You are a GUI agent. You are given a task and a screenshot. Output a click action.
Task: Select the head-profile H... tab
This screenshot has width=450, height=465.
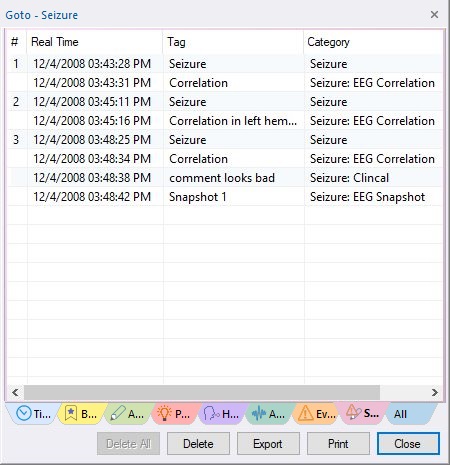click(223, 414)
